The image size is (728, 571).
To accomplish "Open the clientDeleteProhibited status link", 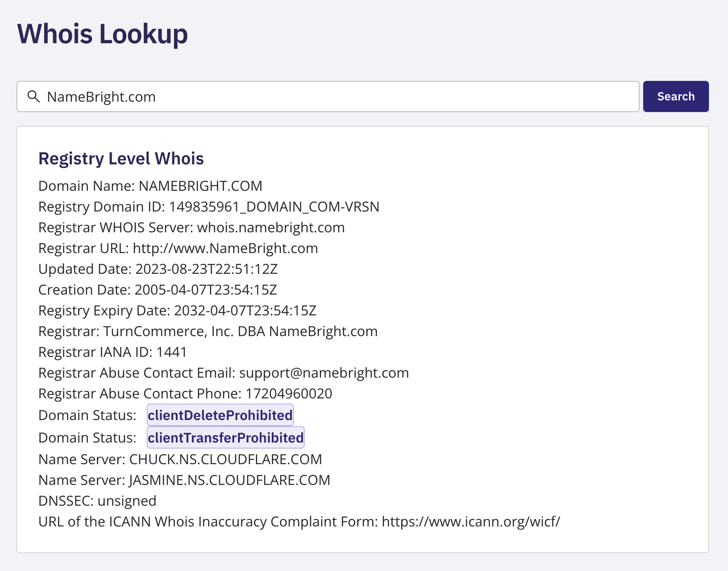I will tap(220, 415).
